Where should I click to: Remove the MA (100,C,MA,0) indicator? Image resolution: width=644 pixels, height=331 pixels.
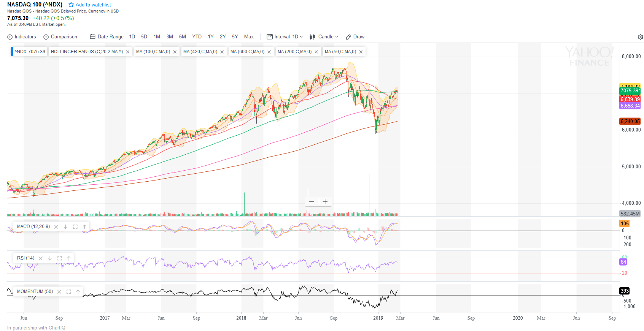[x=175, y=52]
